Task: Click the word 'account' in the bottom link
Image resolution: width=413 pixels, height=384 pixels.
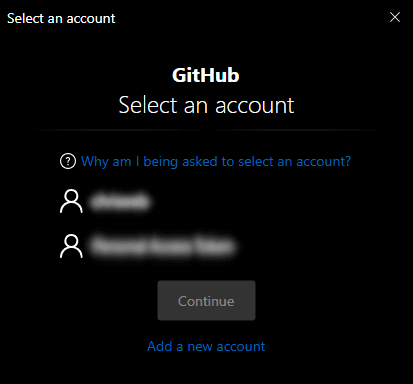Action: point(241,347)
